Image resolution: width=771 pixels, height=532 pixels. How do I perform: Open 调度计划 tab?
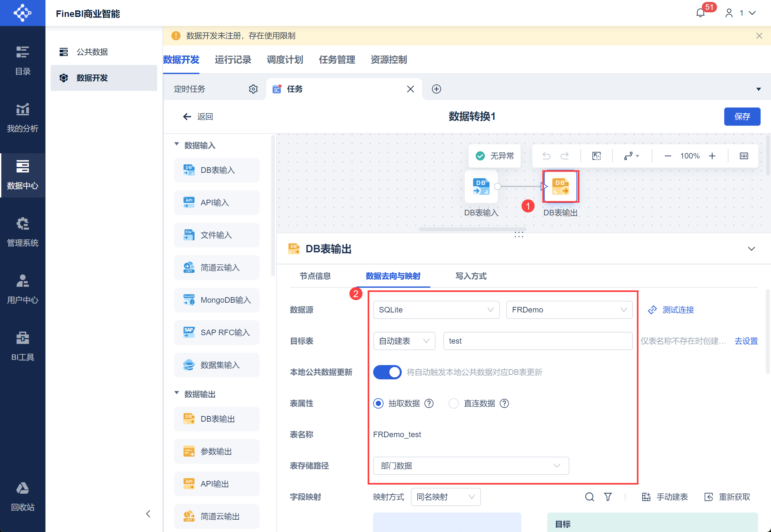click(285, 60)
